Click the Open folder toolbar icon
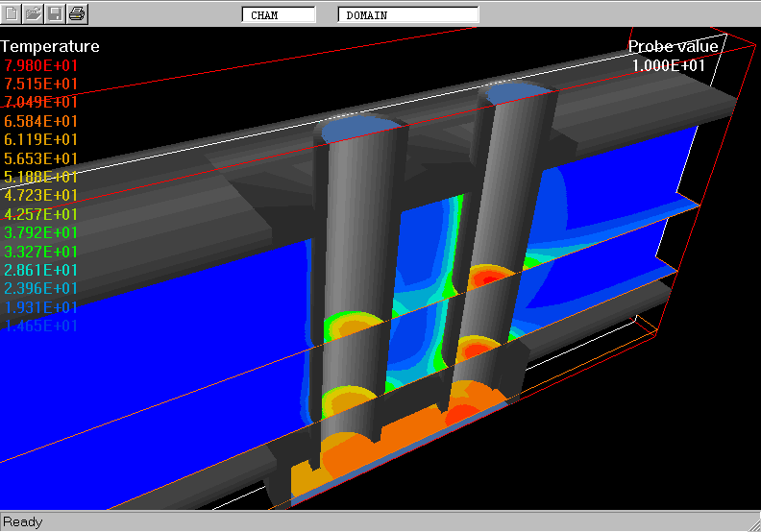This screenshot has height=532, width=761. (x=34, y=13)
